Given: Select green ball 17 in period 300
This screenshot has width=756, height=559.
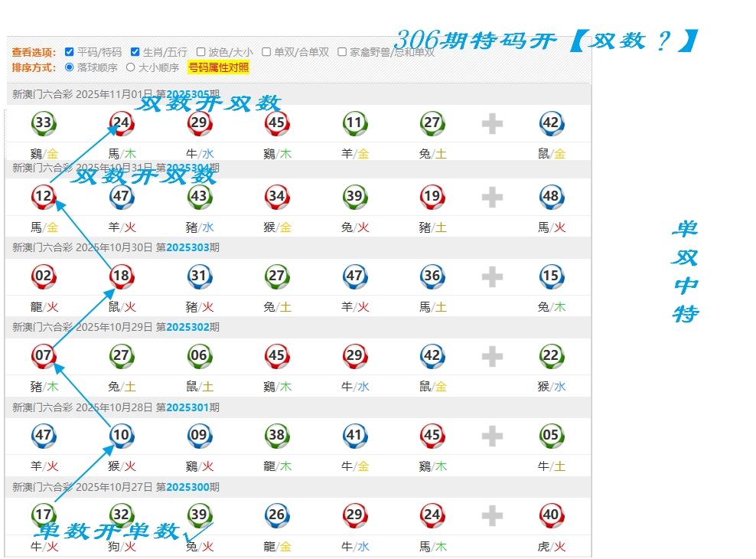Looking at the screenshot, I should pyautogui.click(x=44, y=515).
